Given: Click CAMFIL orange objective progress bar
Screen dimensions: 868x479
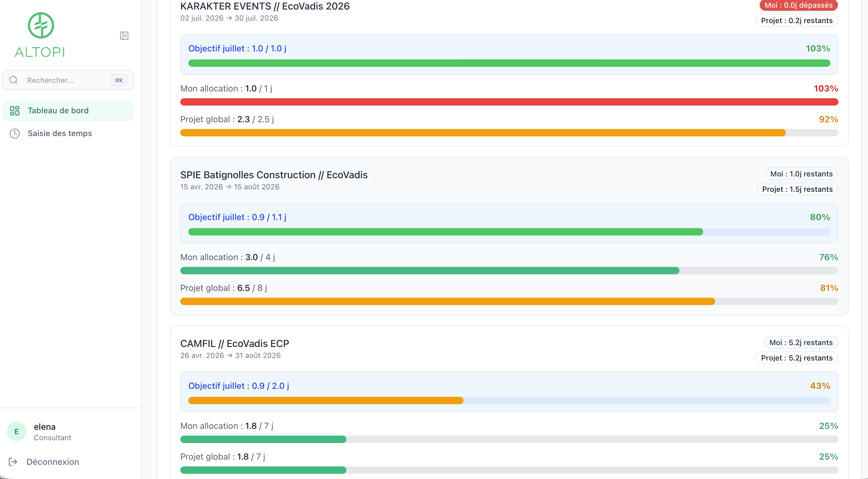Looking at the screenshot, I should click(x=509, y=401).
